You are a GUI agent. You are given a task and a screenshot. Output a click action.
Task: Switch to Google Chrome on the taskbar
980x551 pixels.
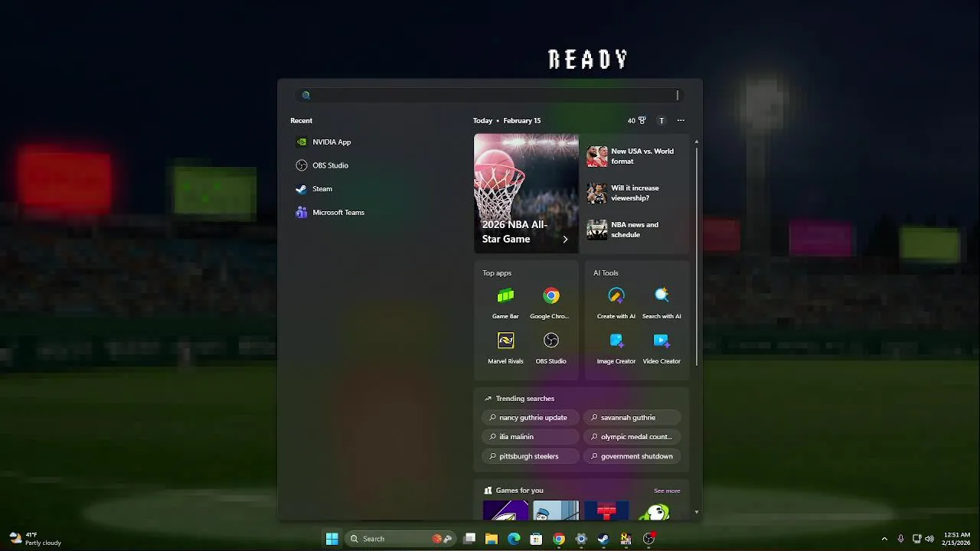click(559, 539)
